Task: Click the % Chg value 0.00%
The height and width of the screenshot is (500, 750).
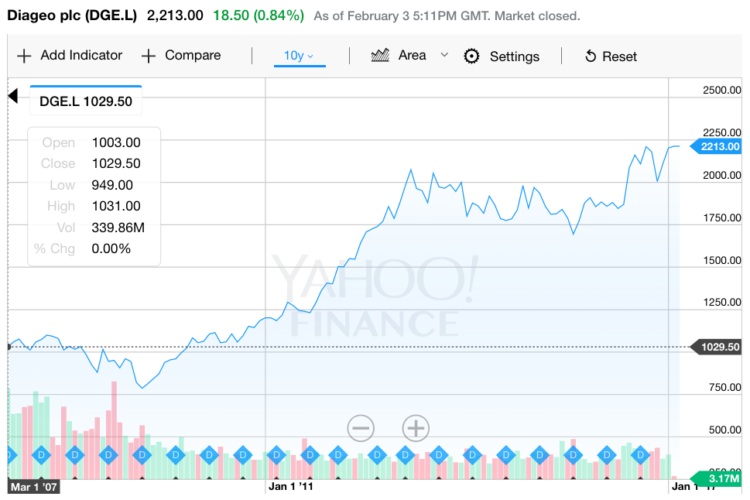Action: tap(111, 249)
